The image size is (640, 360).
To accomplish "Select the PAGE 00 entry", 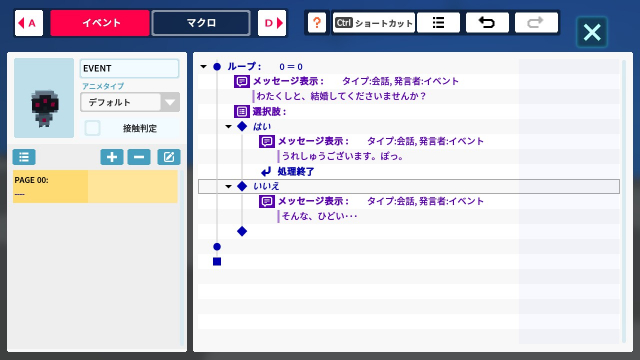I will (x=95, y=187).
